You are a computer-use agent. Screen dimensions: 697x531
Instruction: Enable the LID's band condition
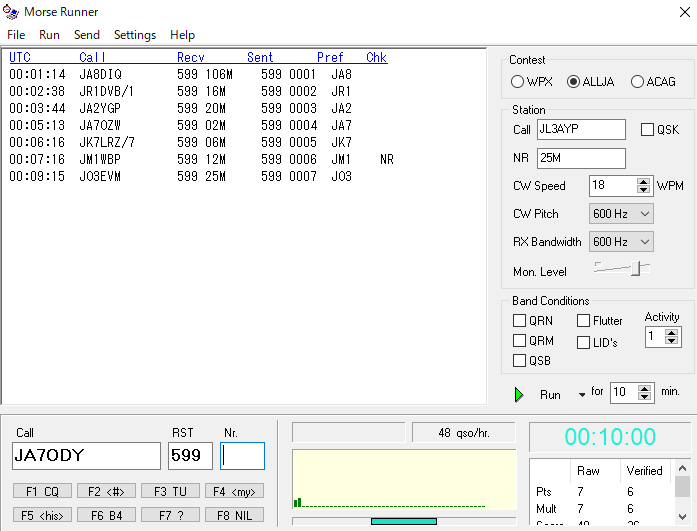583,343
